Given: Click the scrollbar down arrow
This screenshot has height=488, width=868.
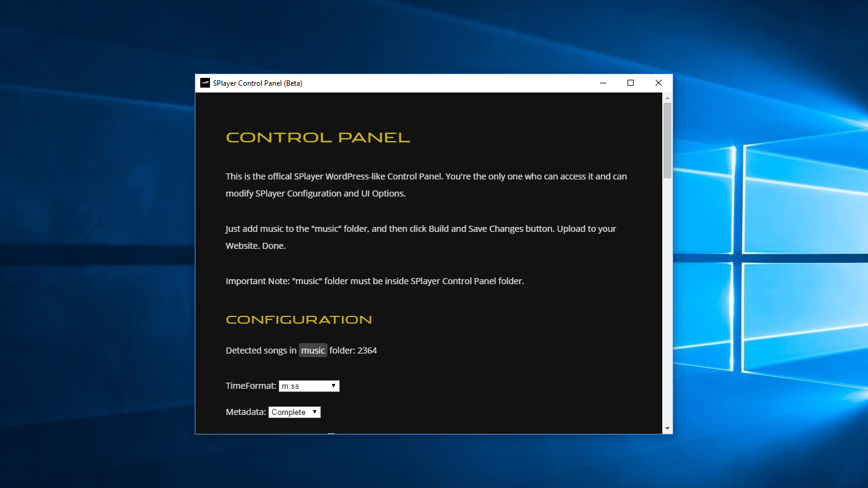Looking at the screenshot, I should point(667,429).
